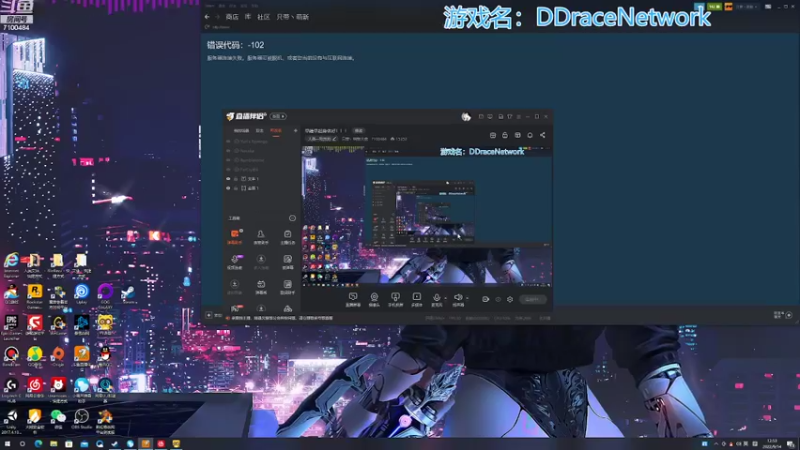This screenshot has width=800, height=450.
Task: Add screen capture source in bottom toolbar
Action: (353, 299)
